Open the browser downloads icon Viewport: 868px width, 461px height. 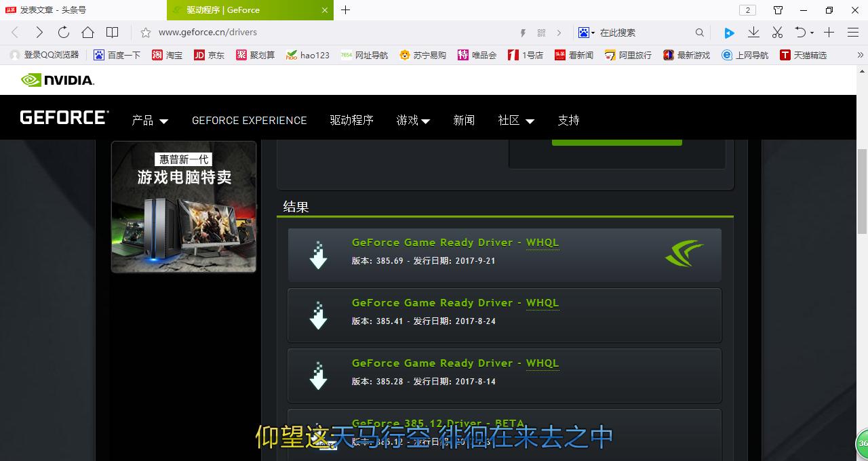click(753, 33)
